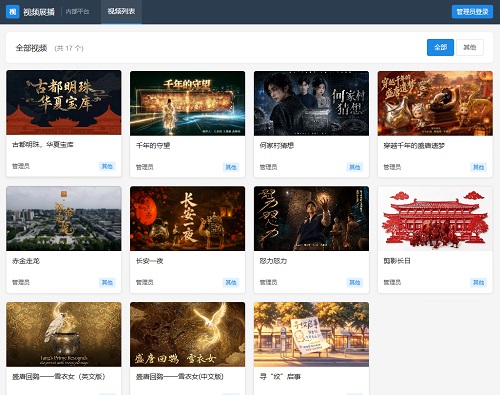Click 其他 tag on 剪影长日 card
Viewport: 500px width, 395px height.
click(x=478, y=283)
